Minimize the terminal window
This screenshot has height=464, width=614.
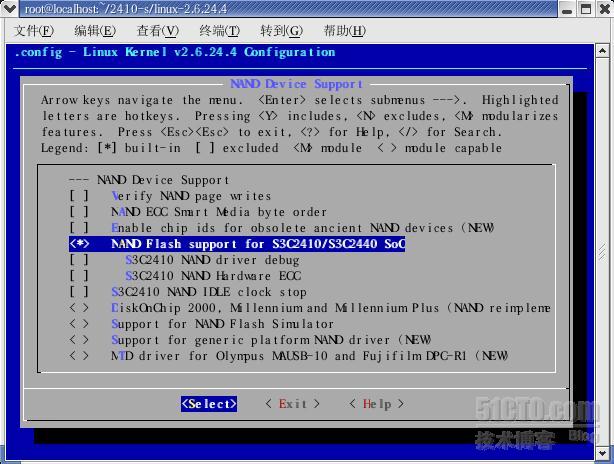click(x=566, y=9)
